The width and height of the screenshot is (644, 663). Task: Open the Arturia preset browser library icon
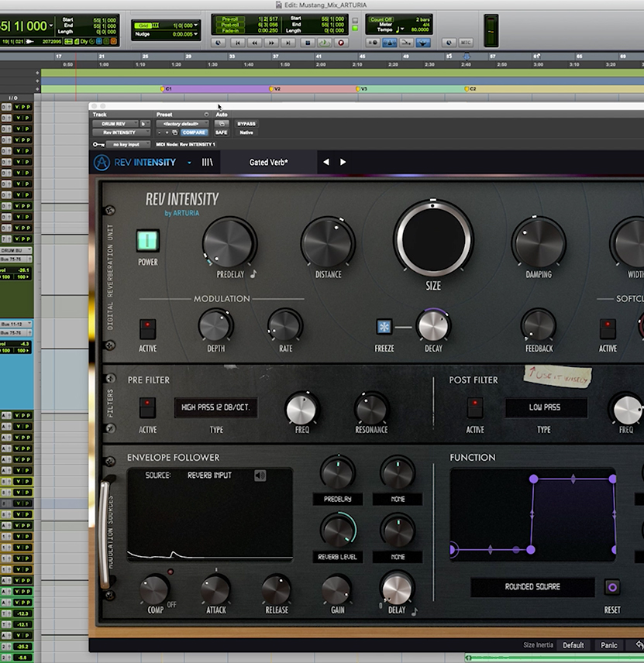(x=207, y=163)
